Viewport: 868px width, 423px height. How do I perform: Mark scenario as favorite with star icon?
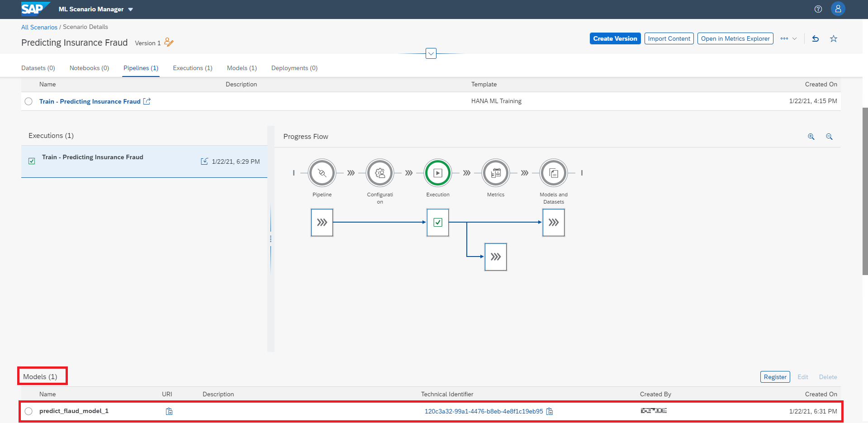pos(833,39)
